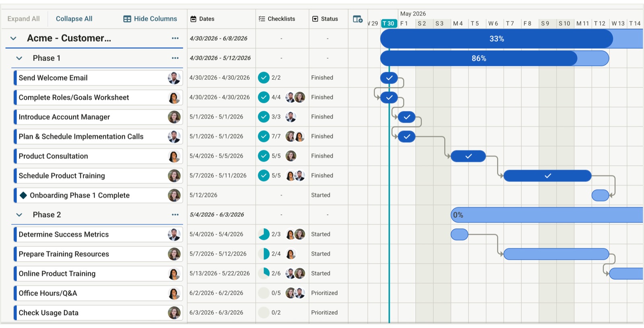
Task: Click assignee avatar on Prepare Training Resources
Action: (174, 254)
